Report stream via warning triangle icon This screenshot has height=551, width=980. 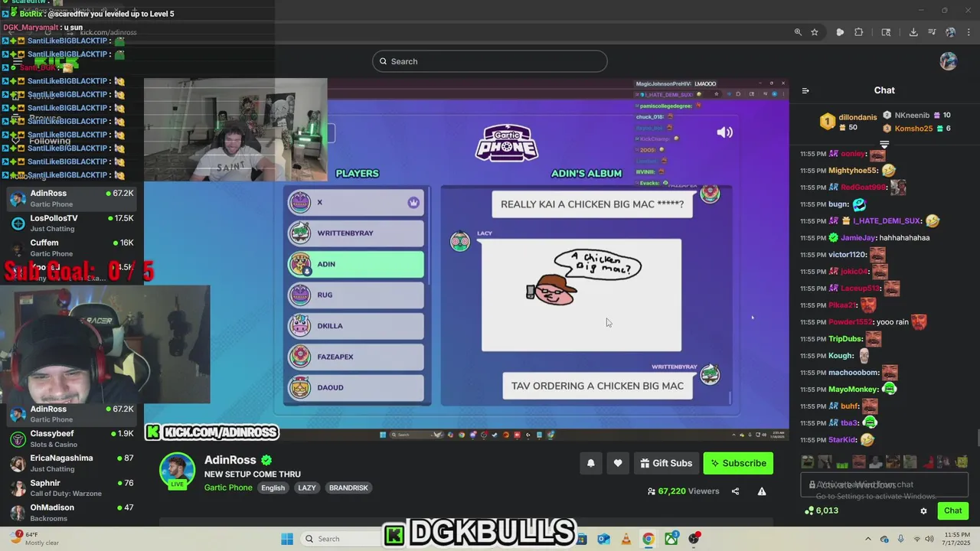click(x=762, y=491)
